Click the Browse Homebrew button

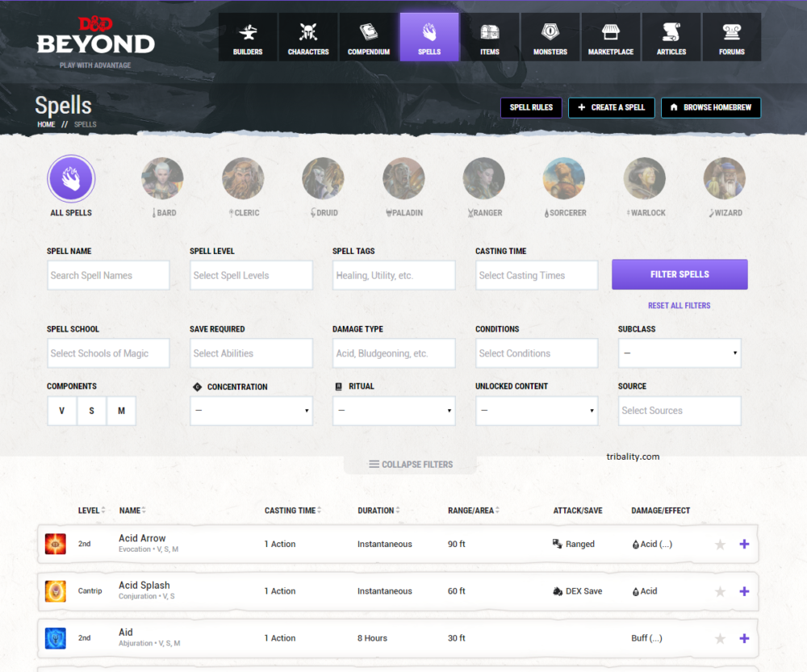pyautogui.click(x=711, y=107)
